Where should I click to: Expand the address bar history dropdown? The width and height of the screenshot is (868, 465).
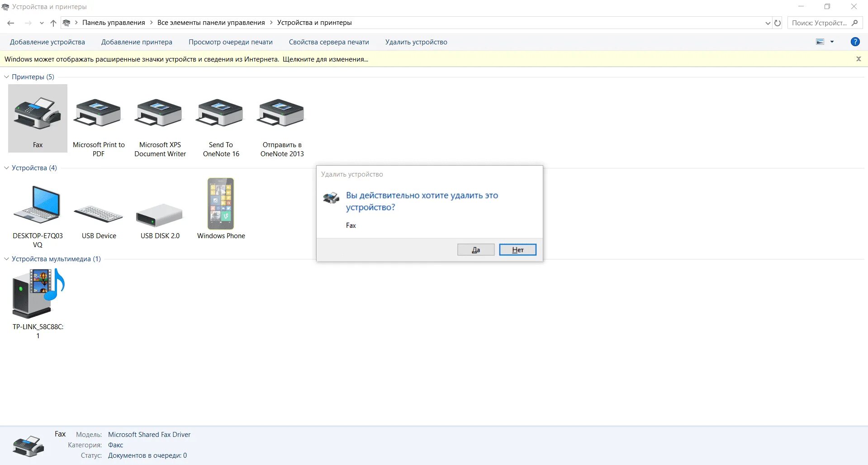[x=768, y=23]
